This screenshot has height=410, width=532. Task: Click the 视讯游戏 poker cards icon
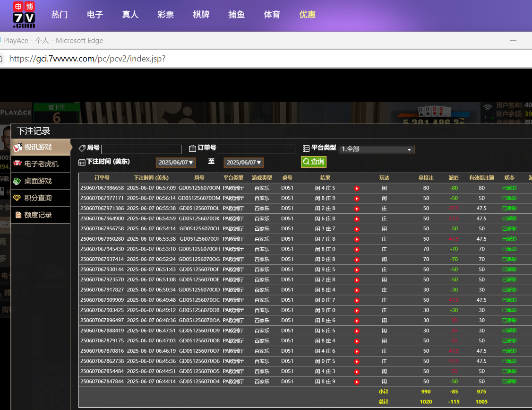pyautogui.click(x=17, y=148)
